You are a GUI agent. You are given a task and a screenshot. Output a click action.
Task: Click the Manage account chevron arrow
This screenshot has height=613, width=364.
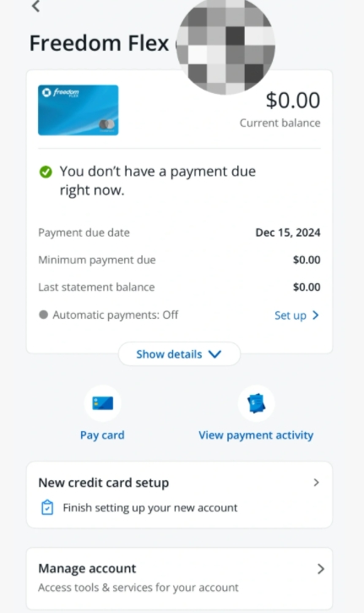321,569
